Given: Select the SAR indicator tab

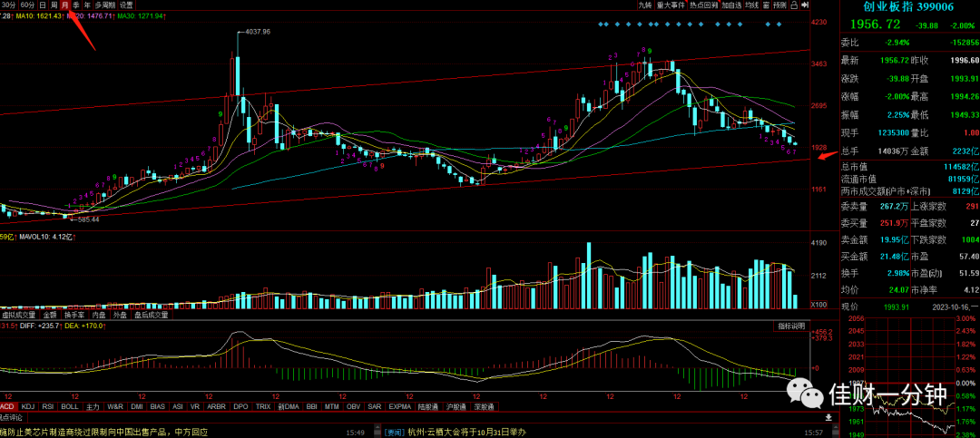Looking at the screenshot, I should click(374, 407).
